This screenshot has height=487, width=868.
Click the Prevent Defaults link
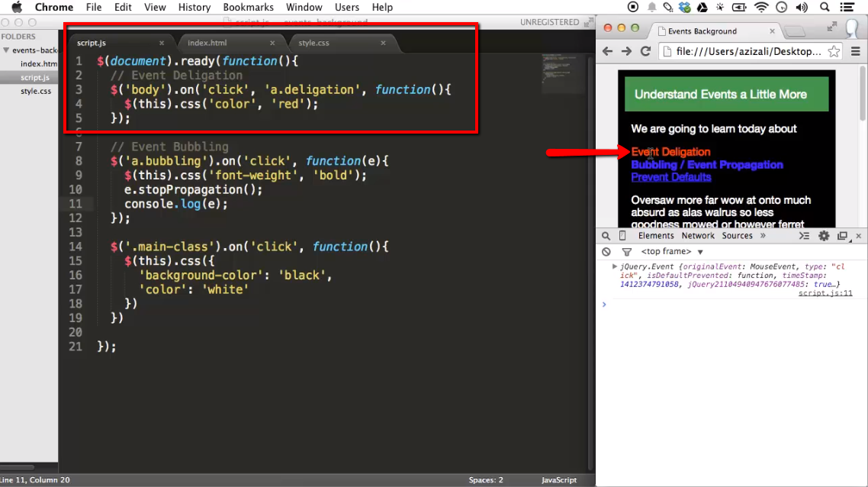(671, 177)
